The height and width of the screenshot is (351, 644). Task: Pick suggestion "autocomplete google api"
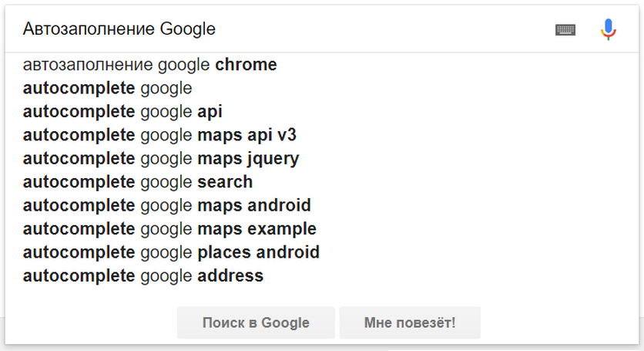[x=123, y=112]
